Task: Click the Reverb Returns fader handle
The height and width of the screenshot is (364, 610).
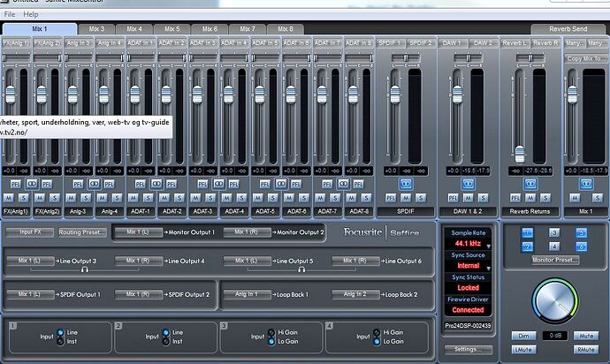Action: (520, 154)
